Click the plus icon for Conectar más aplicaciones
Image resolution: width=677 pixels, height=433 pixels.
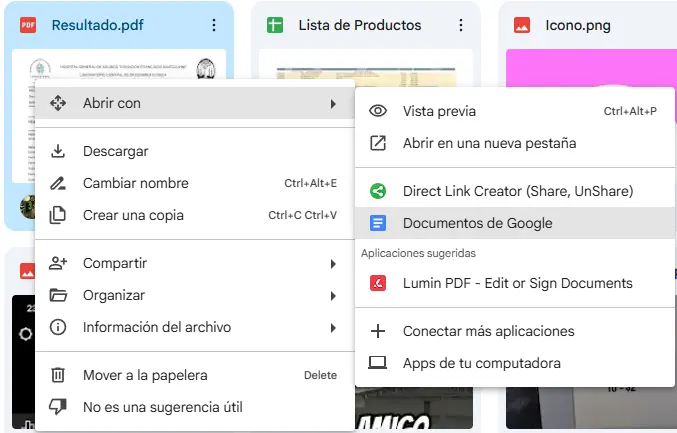click(378, 331)
